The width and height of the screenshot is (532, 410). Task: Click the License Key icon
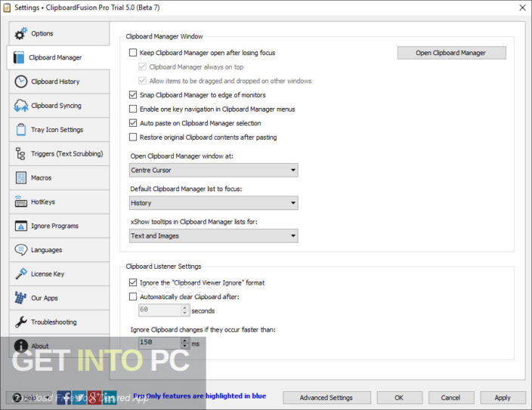pyautogui.click(x=20, y=273)
